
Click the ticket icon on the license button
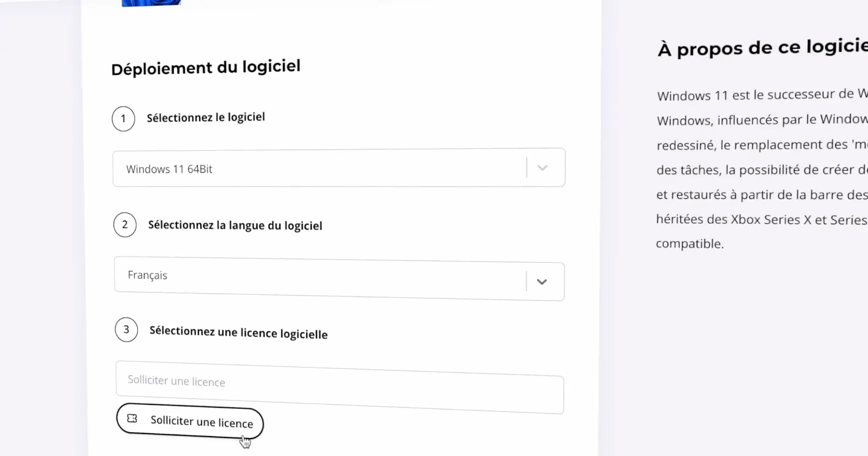(x=132, y=418)
